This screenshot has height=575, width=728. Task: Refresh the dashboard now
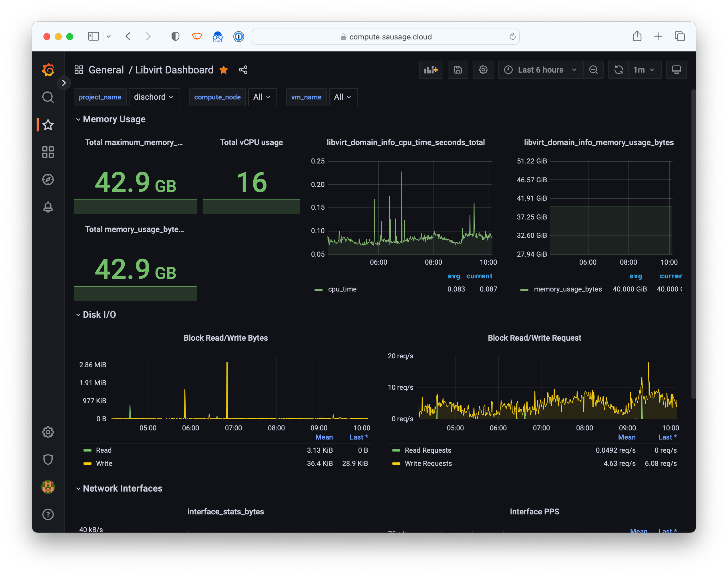[618, 70]
